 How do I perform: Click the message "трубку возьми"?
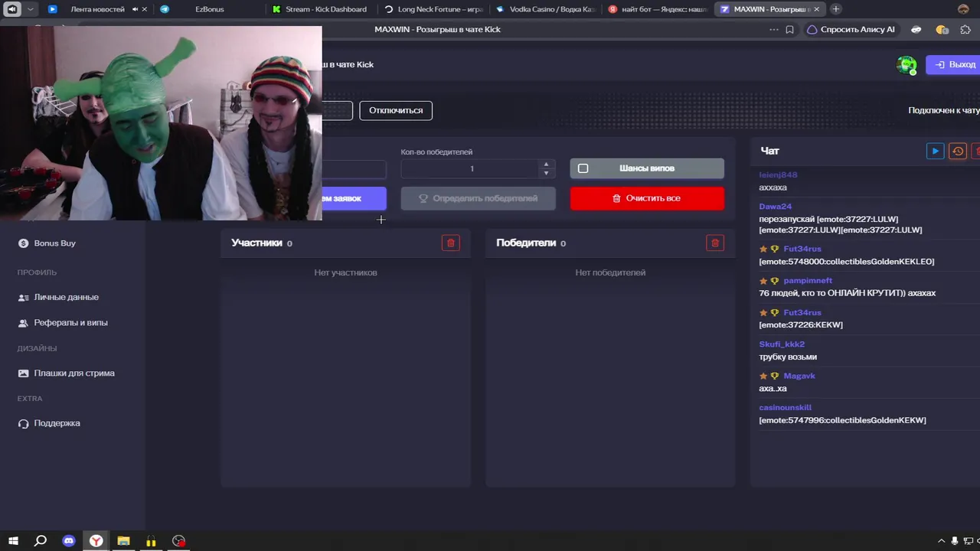[x=788, y=357]
